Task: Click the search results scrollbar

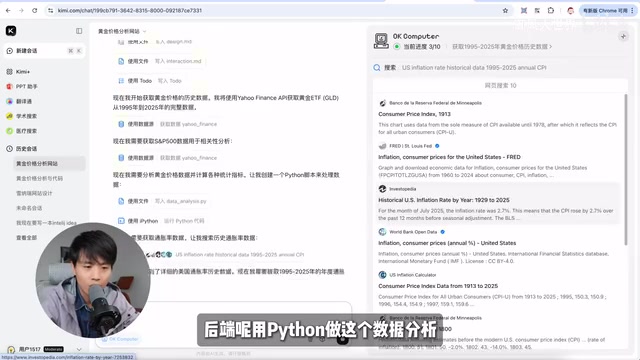Action: pyautogui.click(x=625, y=169)
